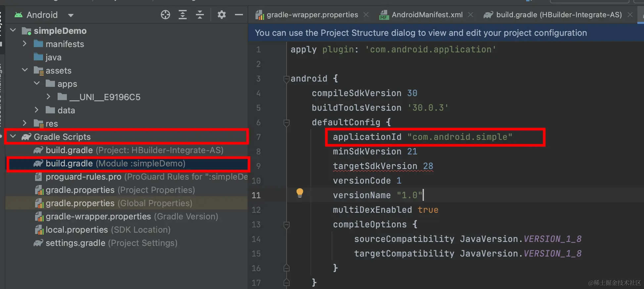Click the apply plugin line 1
Viewport: 644px width, 289px height.
393,49
